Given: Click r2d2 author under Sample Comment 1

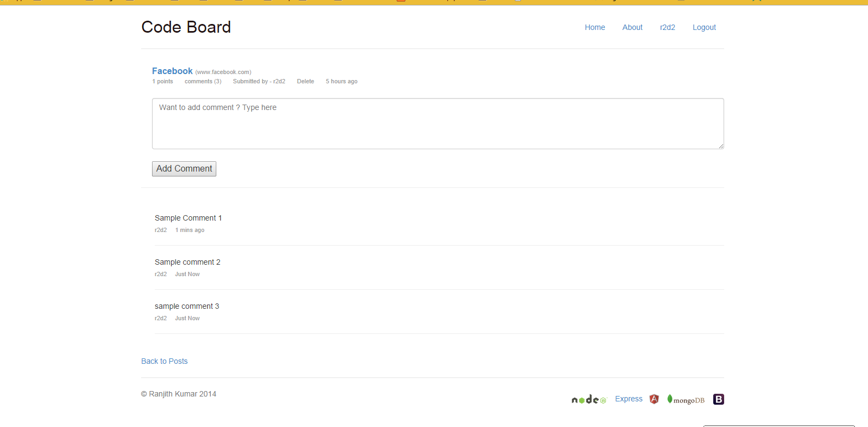Looking at the screenshot, I should [161, 230].
